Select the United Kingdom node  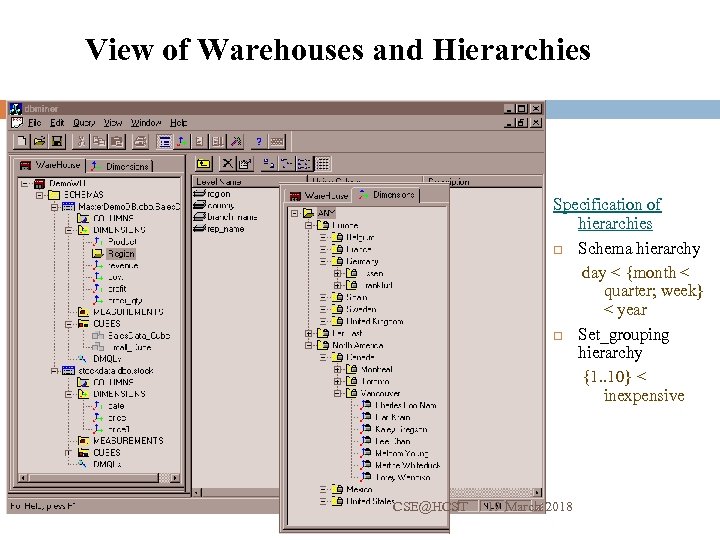click(375, 321)
